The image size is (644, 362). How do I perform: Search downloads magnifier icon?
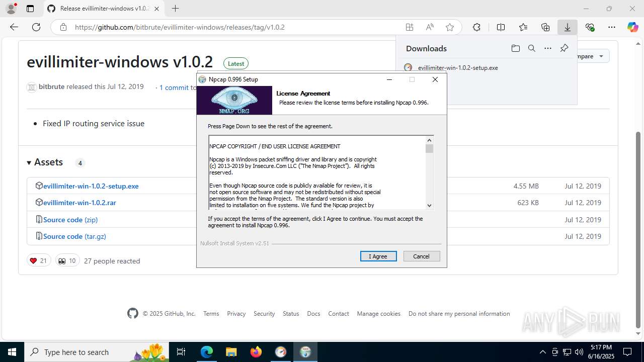point(531,48)
